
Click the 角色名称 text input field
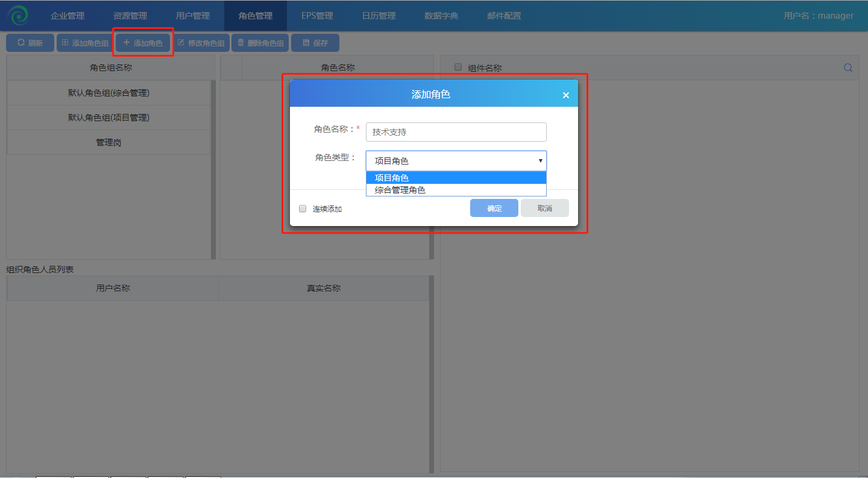tap(456, 132)
